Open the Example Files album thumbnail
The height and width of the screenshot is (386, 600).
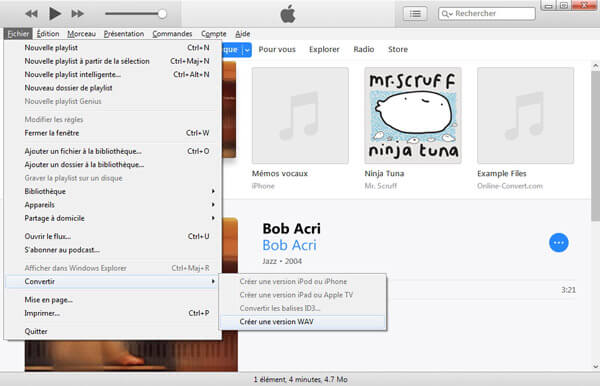pos(525,116)
